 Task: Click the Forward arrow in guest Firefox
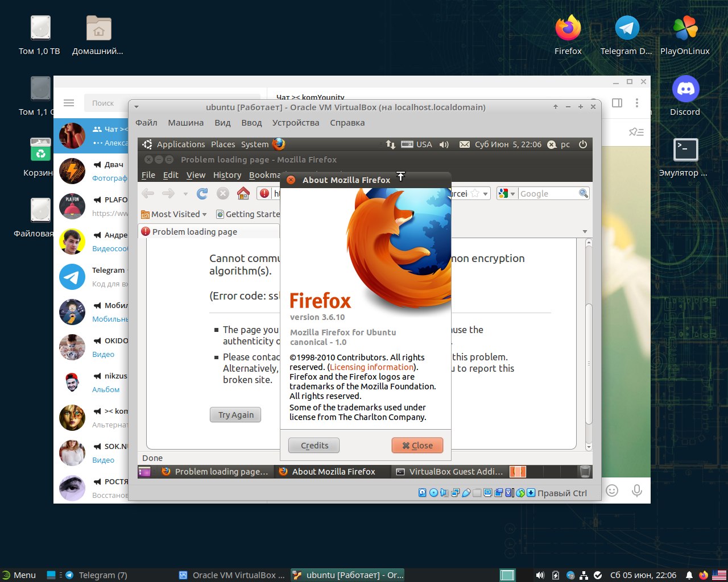168,194
